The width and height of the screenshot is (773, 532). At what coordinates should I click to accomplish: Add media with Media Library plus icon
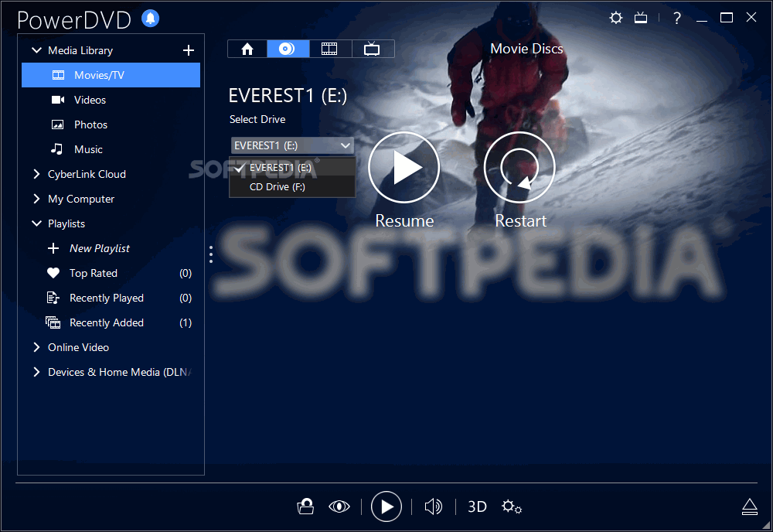point(189,50)
